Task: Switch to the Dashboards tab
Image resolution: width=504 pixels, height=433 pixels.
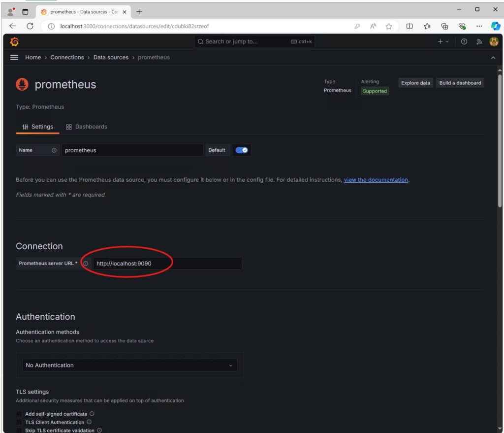Action: point(87,127)
